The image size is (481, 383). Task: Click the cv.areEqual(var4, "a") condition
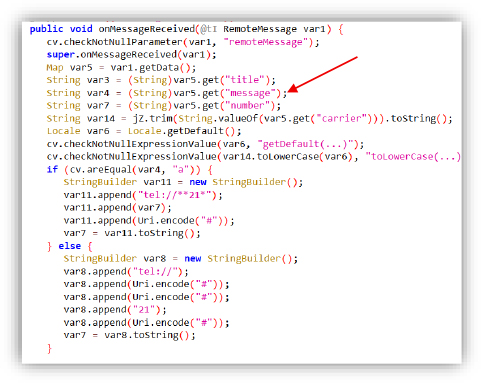tap(132, 169)
